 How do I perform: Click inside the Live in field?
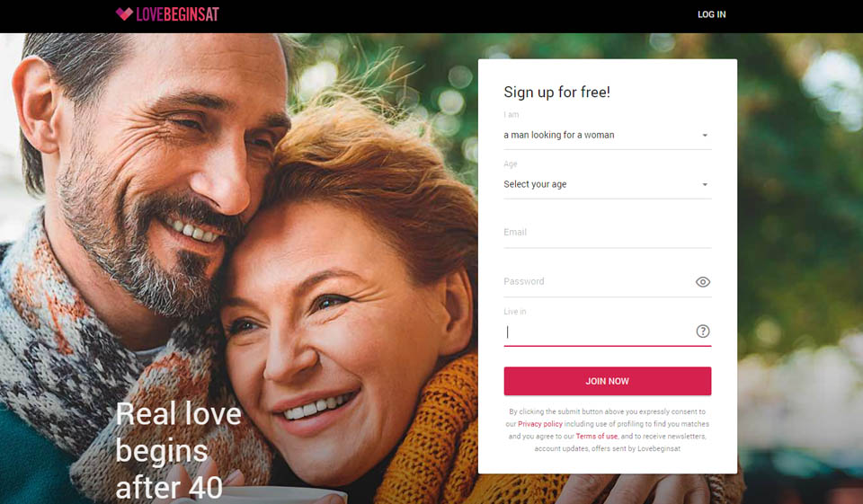click(x=597, y=332)
